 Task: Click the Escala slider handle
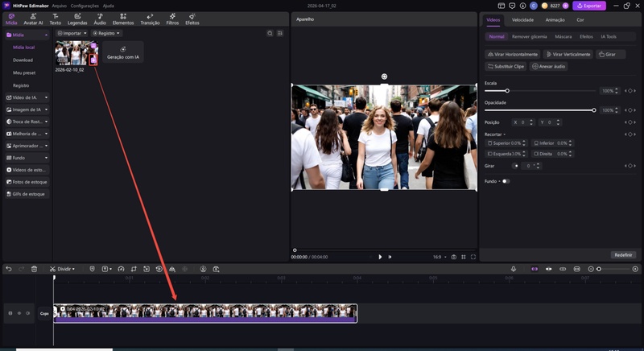click(x=507, y=91)
